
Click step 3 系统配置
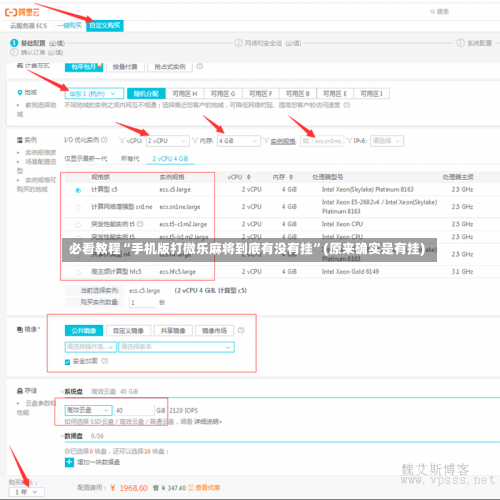[x=474, y=43]
